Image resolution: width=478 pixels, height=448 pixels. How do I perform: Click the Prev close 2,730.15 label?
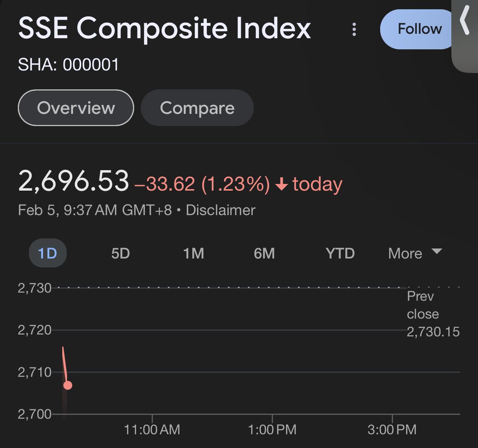(433, 314)
